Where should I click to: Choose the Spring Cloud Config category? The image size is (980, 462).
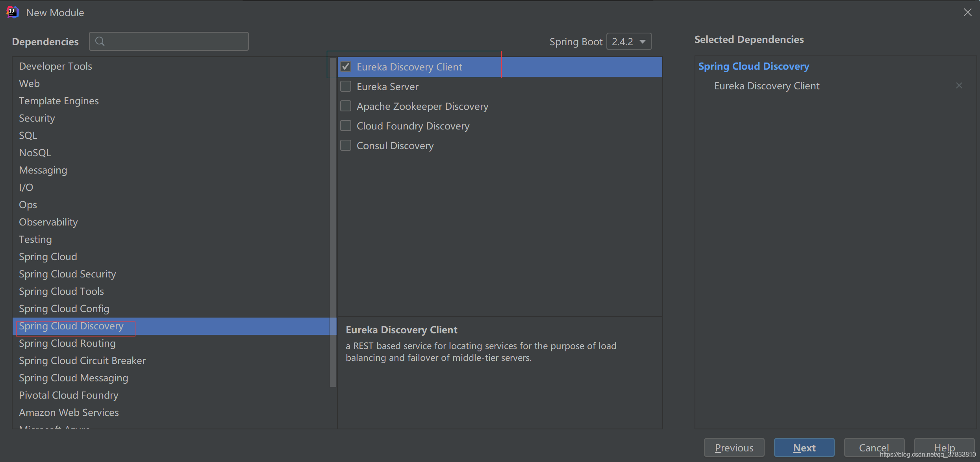pyautogui.click(x=64, y=309)
